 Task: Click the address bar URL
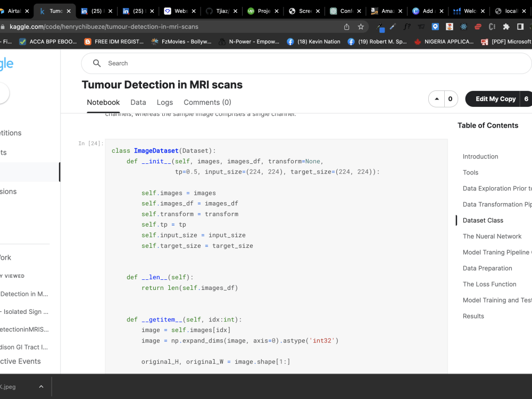pos(104,27)
